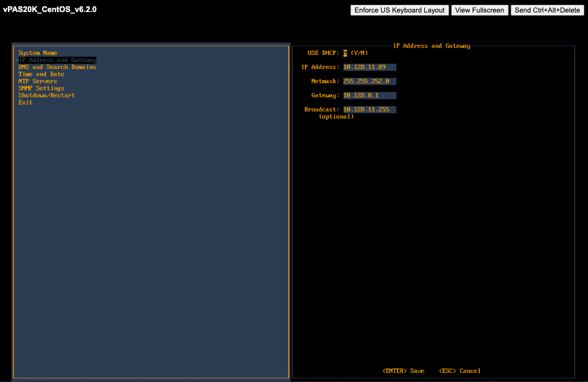
Task: Select IP Address and Gateway menu entry
Action: (x=57, y=60)
